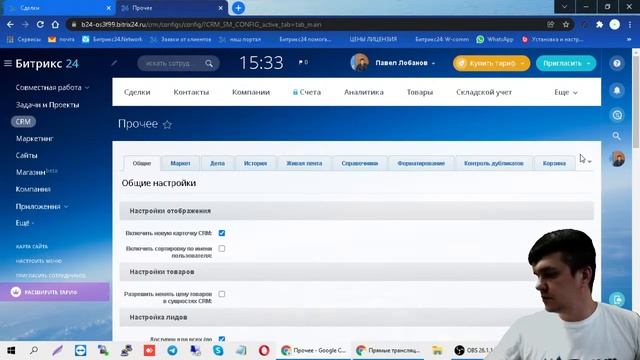
Task: Open the dropdown arrow after the Корзина tab
Action: click(x=589, y=162)
